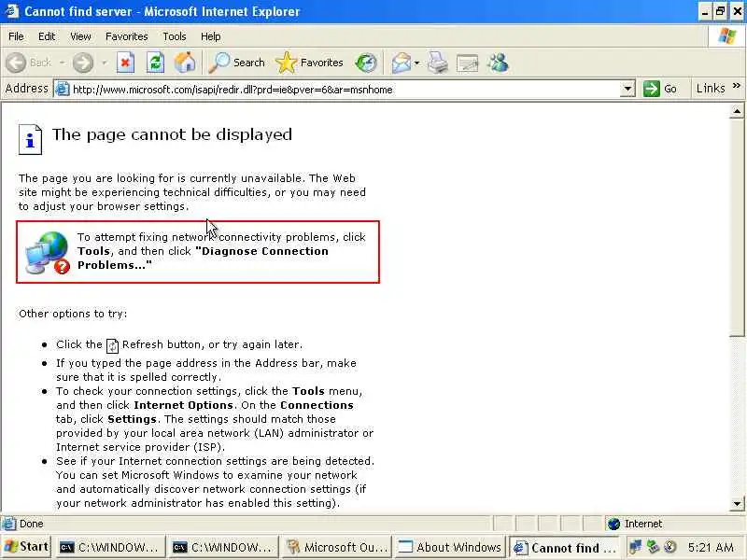Viewport: 747px width, 560px height.
Task: Open the View menu
Action: (x=80, y=36)
